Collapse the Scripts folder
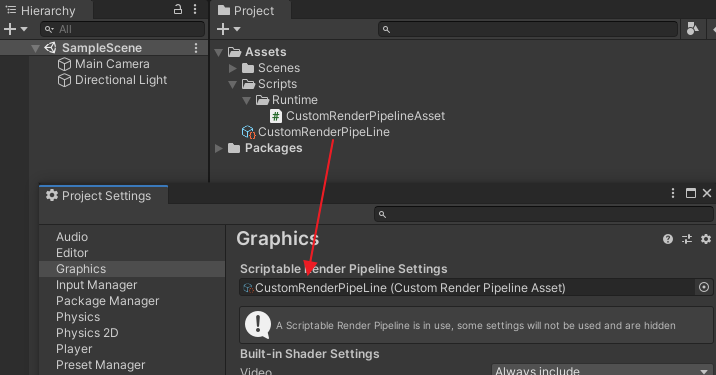The width and height of the screenshot is (716, 375). [x=233, y=85]
